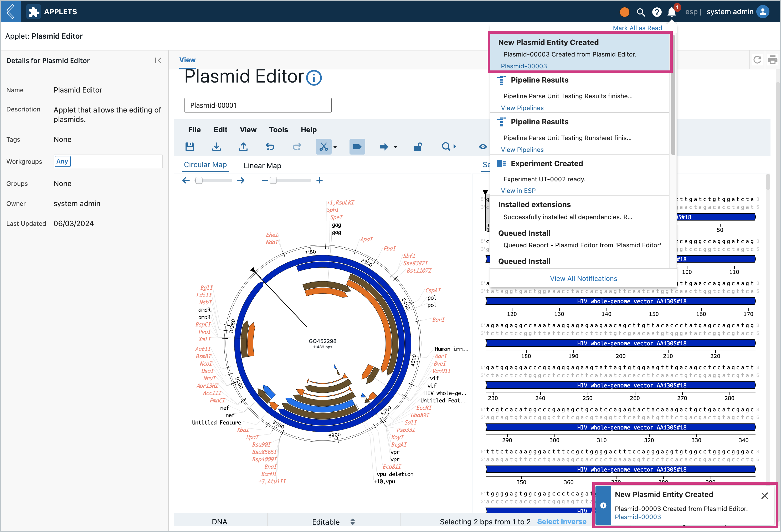Click the Plasmid-00001 name field
The width and height of the screenshot is (781, 532).
258,105
